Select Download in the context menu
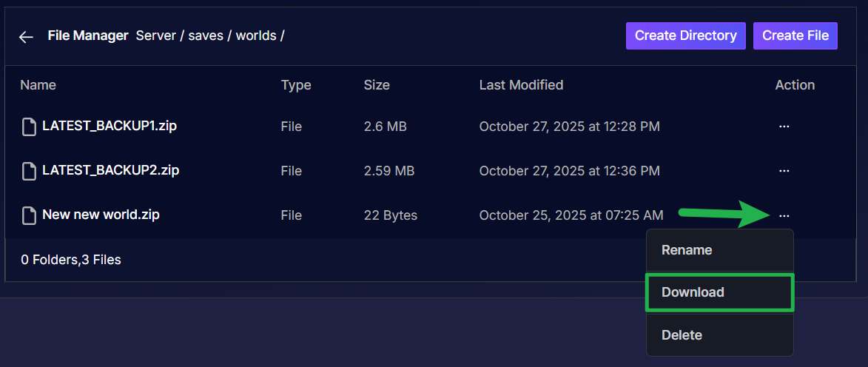 [x=693, y=292]
